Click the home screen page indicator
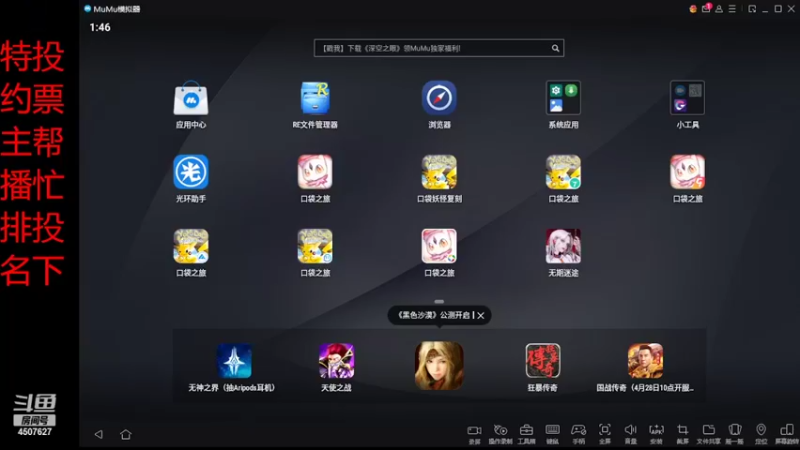Screen dimensions: 800x450 pos(439,302)
